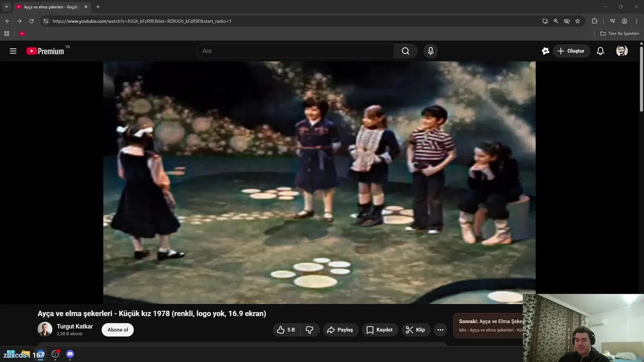Open the zoom magnifier icon in address bar
The image size is (644, 362).
tap(556, 21)
